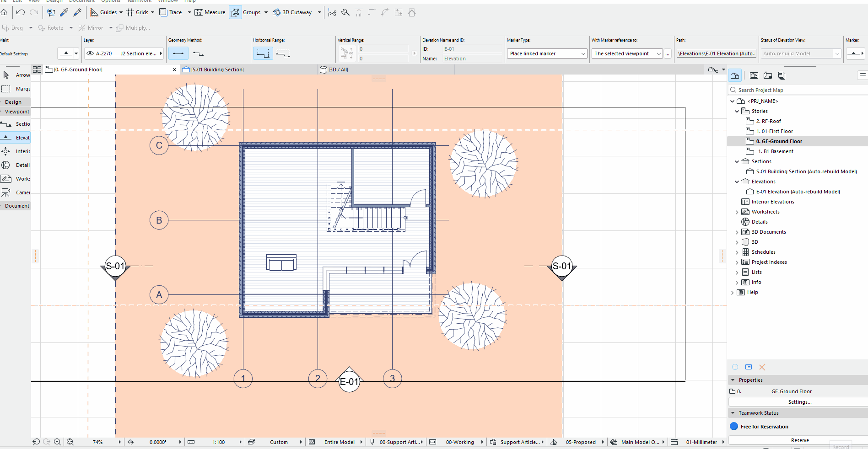Toggle the Groups suspension button
The height and width of the screenshot is (449, 868).
(235, 12)
